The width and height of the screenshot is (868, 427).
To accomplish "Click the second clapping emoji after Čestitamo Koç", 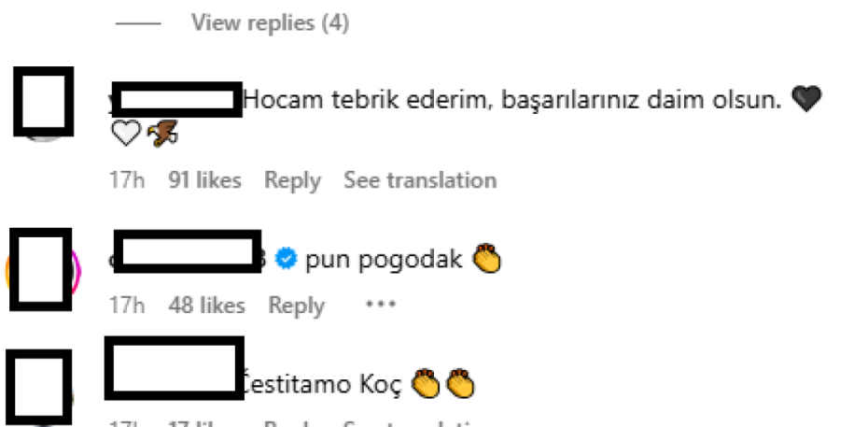I will point(460,383).
